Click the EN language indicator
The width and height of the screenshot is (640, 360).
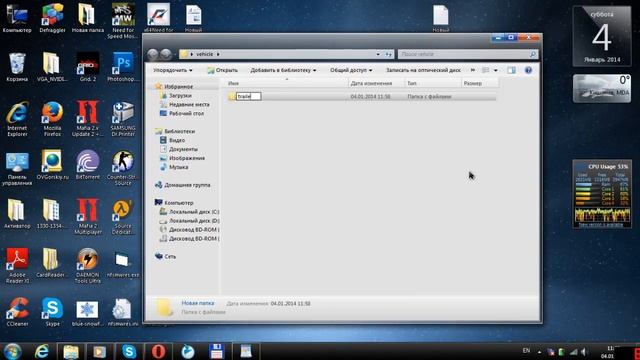(527, 351)
